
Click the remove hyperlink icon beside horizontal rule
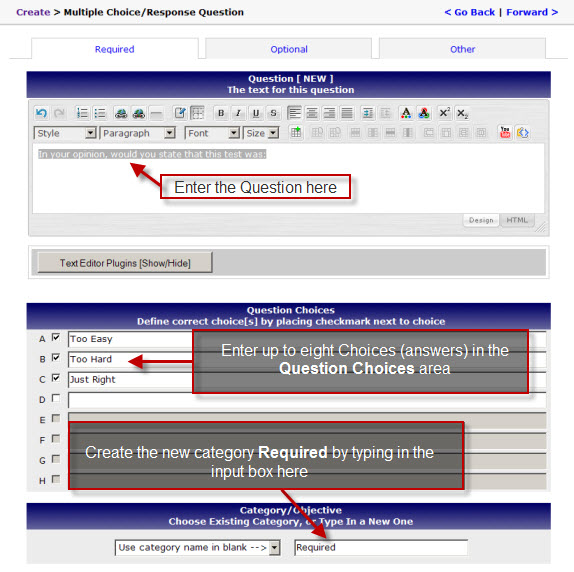(x=139, y=113)
